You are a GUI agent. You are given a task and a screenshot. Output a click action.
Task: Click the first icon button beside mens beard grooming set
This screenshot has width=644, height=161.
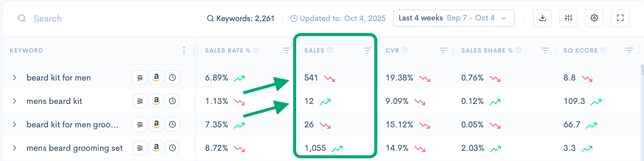(140, 148)
